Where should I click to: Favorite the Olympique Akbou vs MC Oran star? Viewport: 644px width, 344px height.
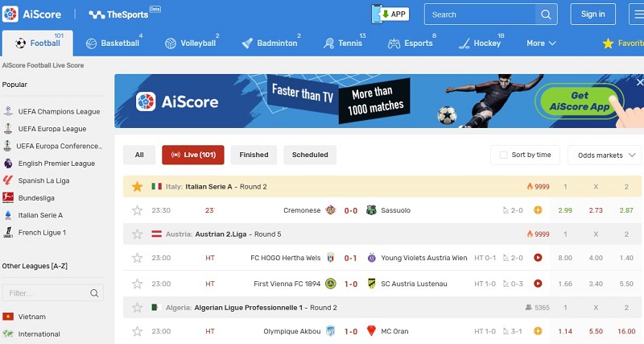137,331
